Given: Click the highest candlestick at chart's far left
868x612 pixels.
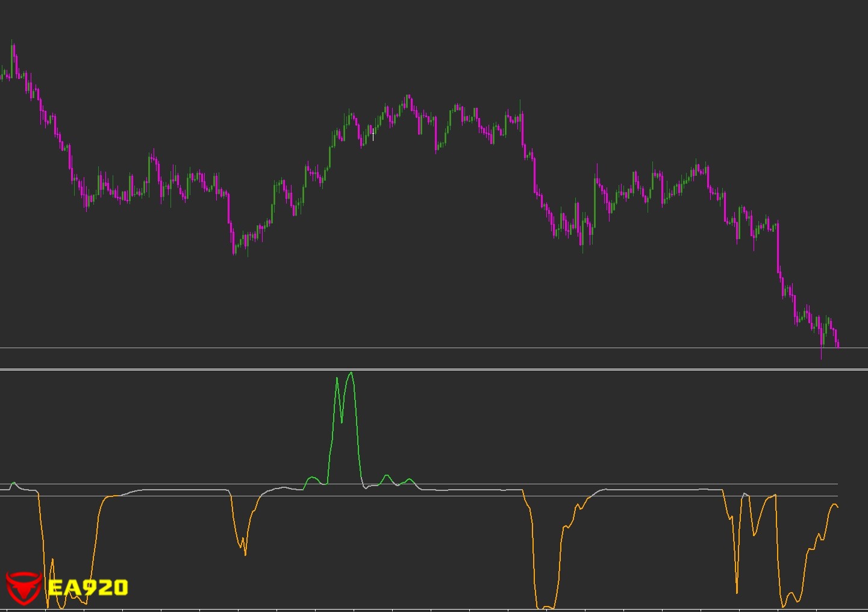Looking at the screenshot, I should click(13, 59).
